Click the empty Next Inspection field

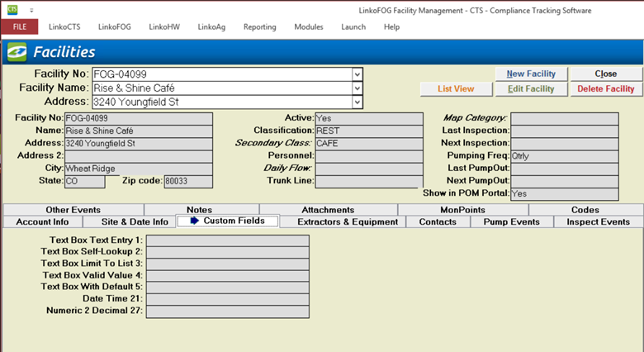pyautogui.click(x=565, y=144)
